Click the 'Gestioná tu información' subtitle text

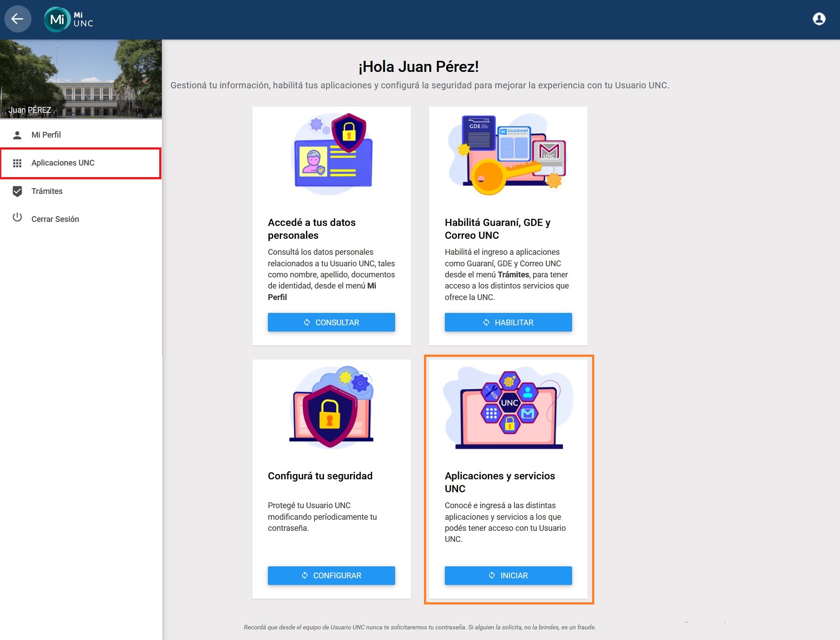click(420, 85)
